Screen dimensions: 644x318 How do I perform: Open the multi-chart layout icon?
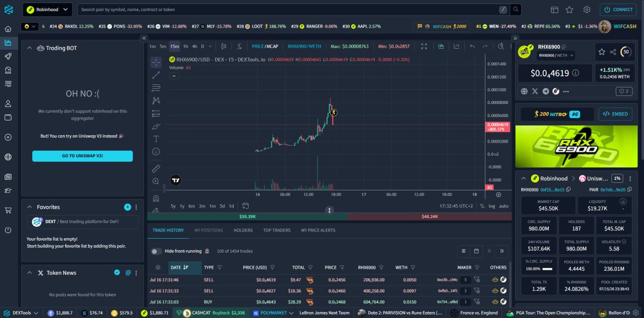click(x=554, y=10)
